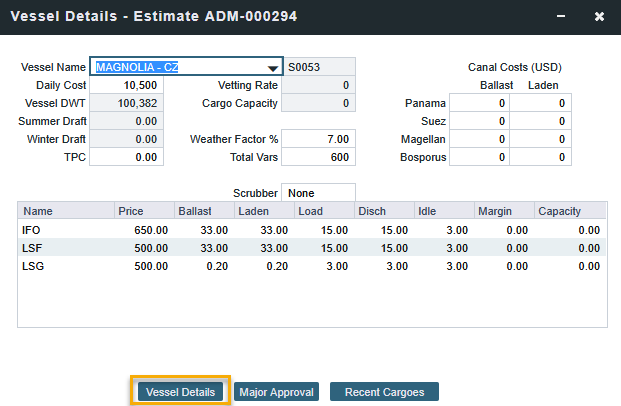The image size is (621, 406).
Task: Click the Vessel DWT value field
Action: (125, 103)
